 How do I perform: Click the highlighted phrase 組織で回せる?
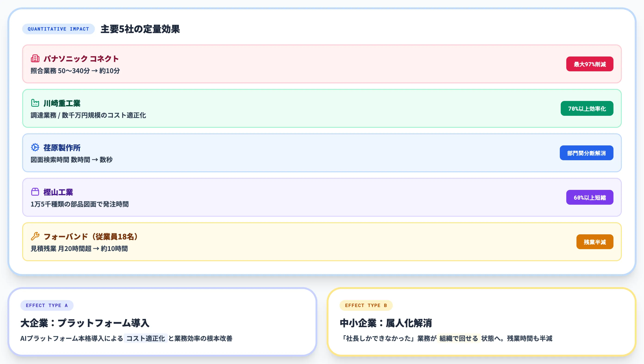tap(458, 339)
